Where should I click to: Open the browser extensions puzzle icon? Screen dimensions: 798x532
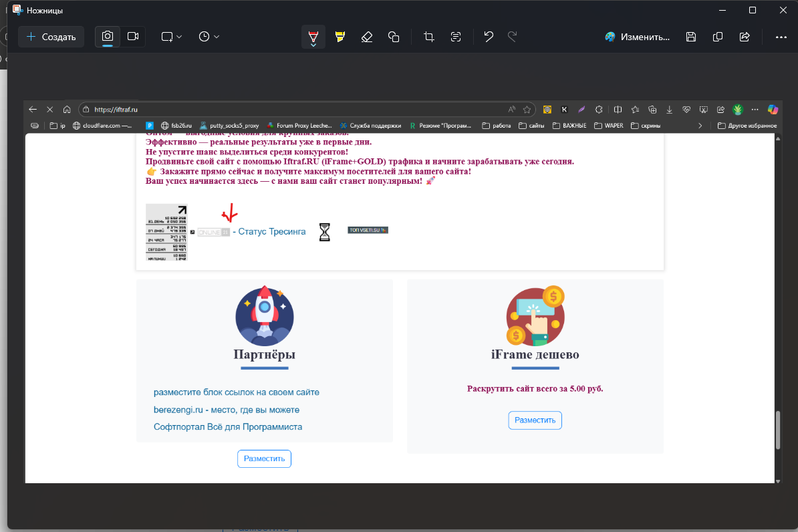[x=599, y=110]
